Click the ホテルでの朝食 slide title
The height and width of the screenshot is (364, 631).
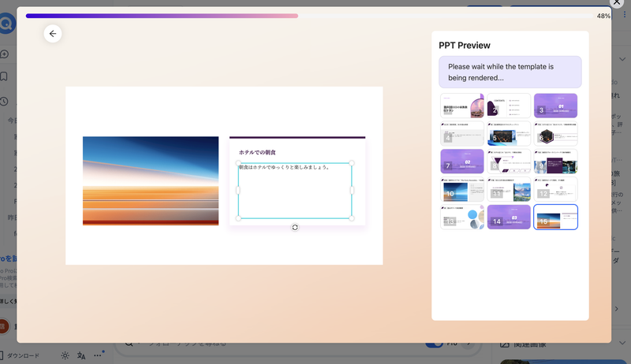pos(257,152)
